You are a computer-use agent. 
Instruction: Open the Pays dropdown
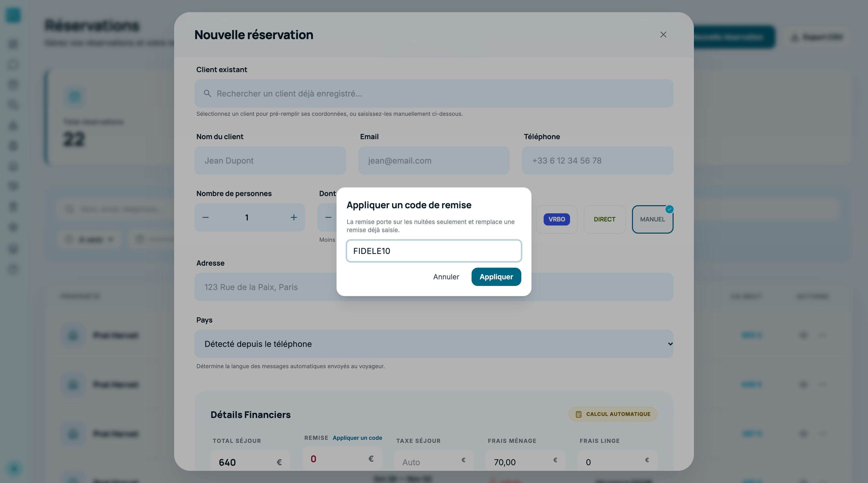coord(434,344)
